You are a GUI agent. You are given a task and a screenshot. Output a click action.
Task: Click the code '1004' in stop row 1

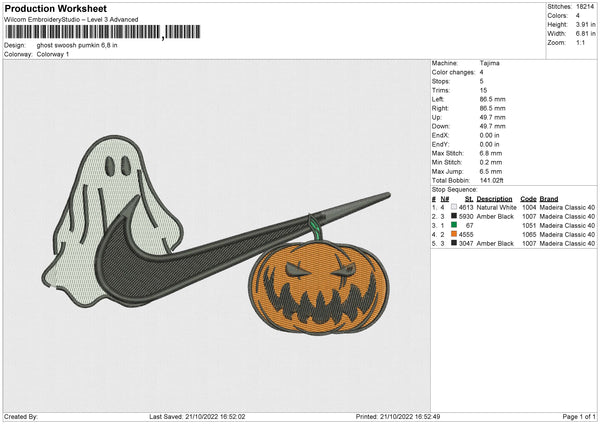pyautogui.click(x=529, y=207)
